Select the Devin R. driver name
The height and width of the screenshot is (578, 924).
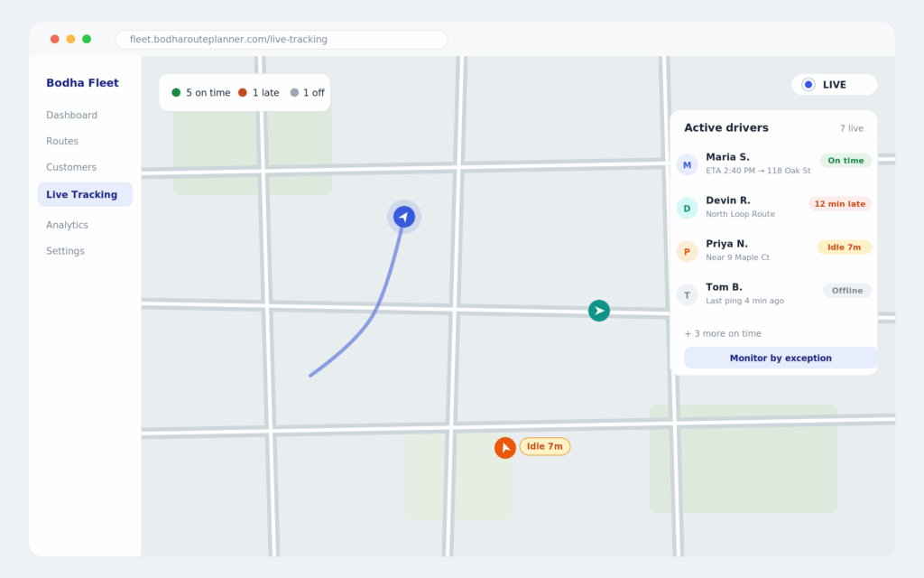[x=728, y=200]
